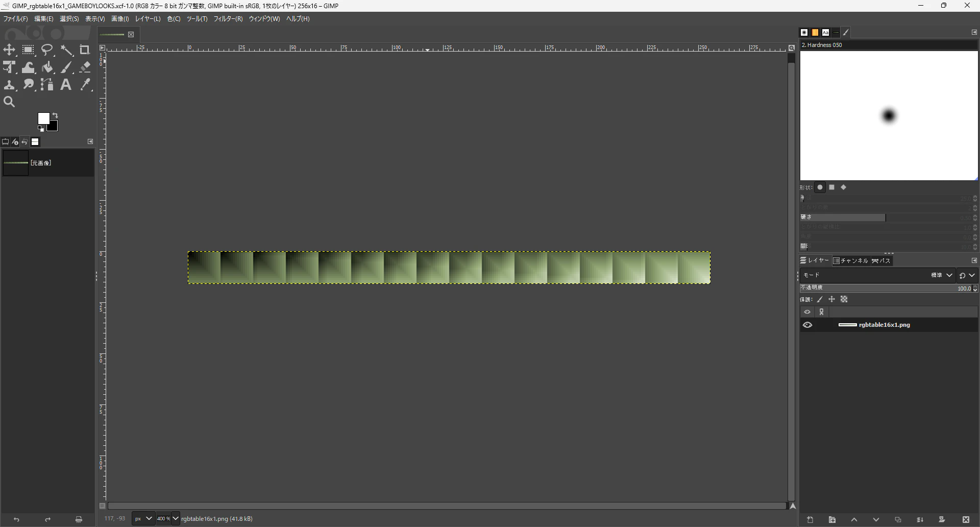Toggle lock alpha channel checkerboard
This screenshot has width=980, height=527.
(x=844, y=299)
